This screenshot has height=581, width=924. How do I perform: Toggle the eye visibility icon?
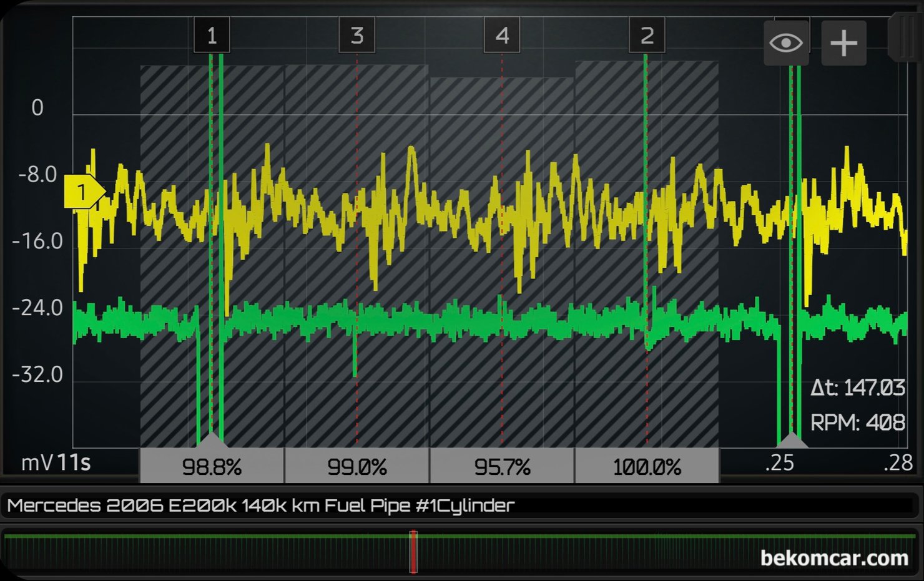pyautogui.click(x=785, y=43)
